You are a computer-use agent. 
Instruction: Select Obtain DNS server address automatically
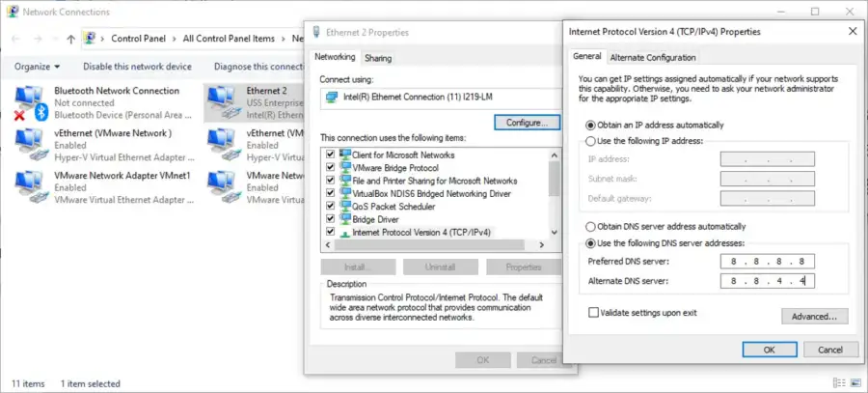pos(590,226)
